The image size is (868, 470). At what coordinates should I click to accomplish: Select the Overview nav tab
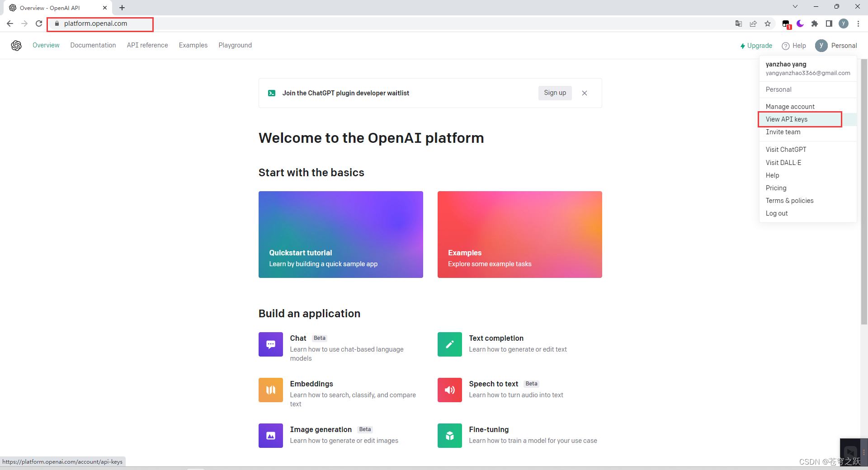tap(46, 45)
